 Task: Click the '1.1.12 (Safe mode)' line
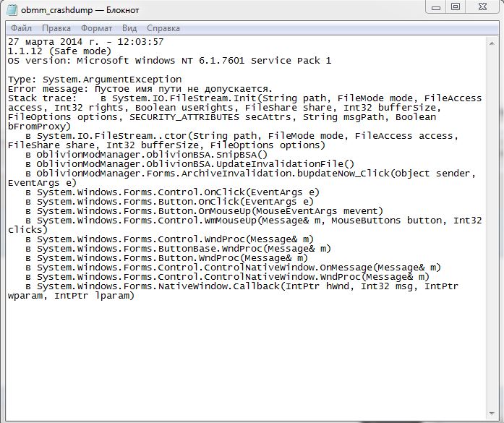tap(59, 51)
